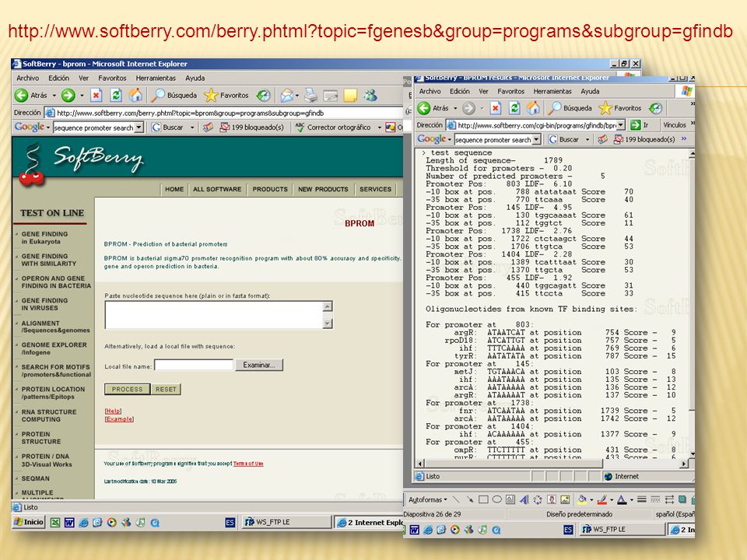The height and width of the screenshot is (560, 747).
Task: Select the line tool in the drawing toolbar
Action: click(x=457, y=499)
